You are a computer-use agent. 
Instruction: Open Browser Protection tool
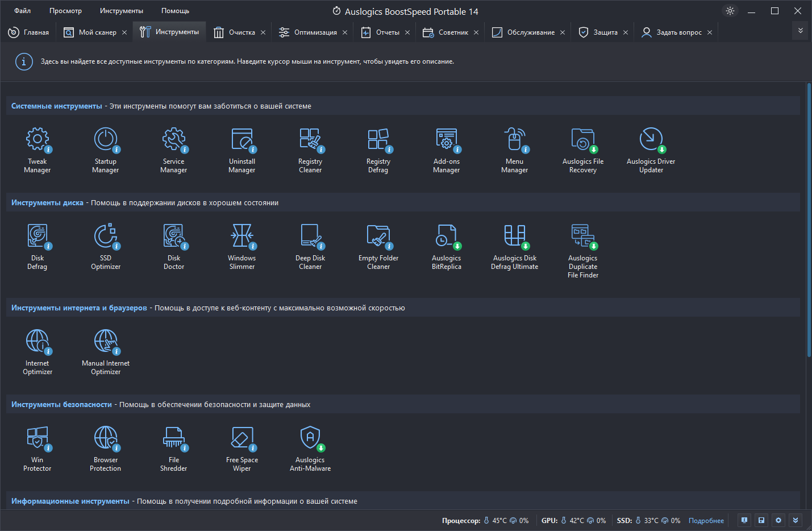click(106, 449)
